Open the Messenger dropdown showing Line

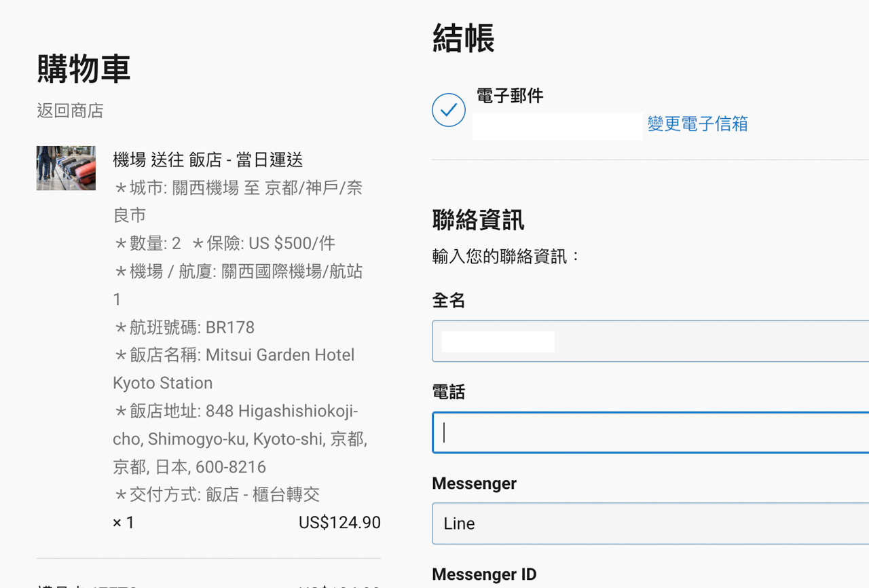(x=650, y=523)
